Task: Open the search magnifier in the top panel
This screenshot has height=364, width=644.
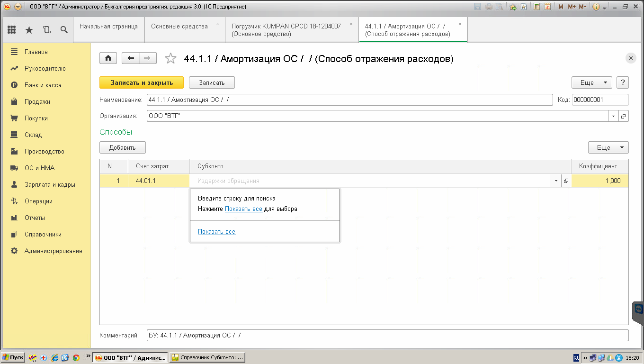Action: click(x=64, y=30)
